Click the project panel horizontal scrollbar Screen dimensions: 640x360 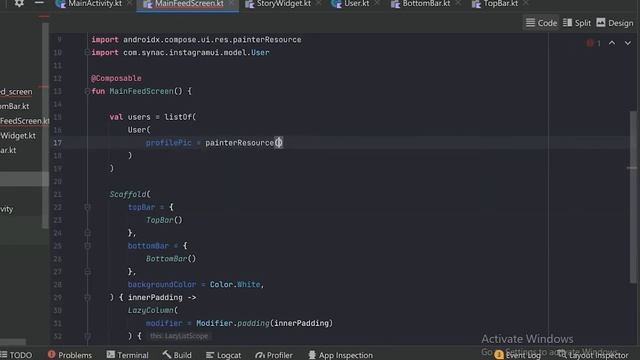point(13,342)
